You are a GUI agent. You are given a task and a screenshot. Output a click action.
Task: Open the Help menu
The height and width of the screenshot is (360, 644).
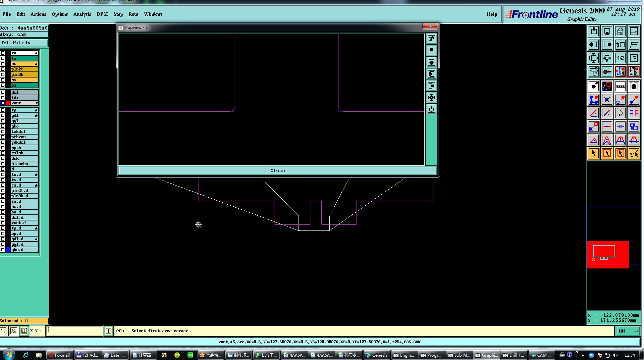(492, 14)
